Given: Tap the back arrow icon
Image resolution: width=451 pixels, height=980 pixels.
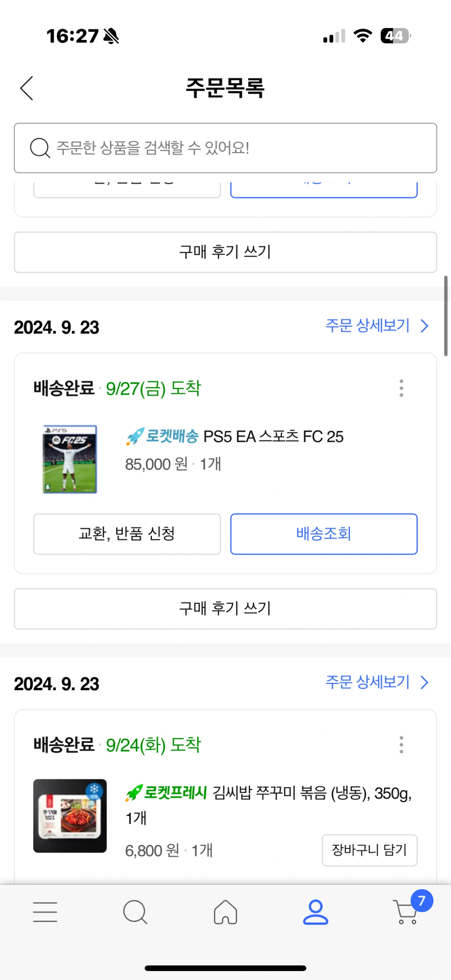Looking at the screenshot, I should (27, 88).
